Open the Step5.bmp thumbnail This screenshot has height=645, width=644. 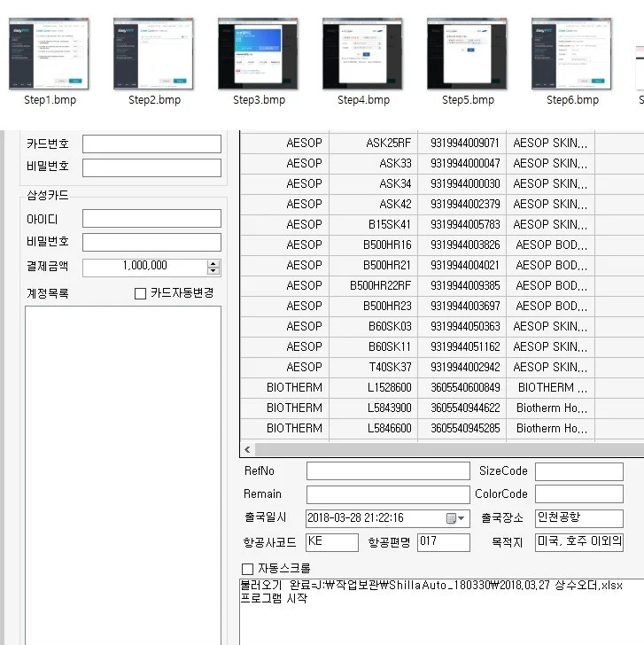coord(467,53)
